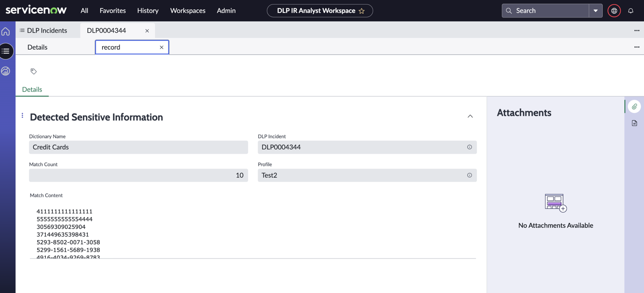Open the Admin menu
644x293 pixels.
pyautogui.click(x=226, y=10)
